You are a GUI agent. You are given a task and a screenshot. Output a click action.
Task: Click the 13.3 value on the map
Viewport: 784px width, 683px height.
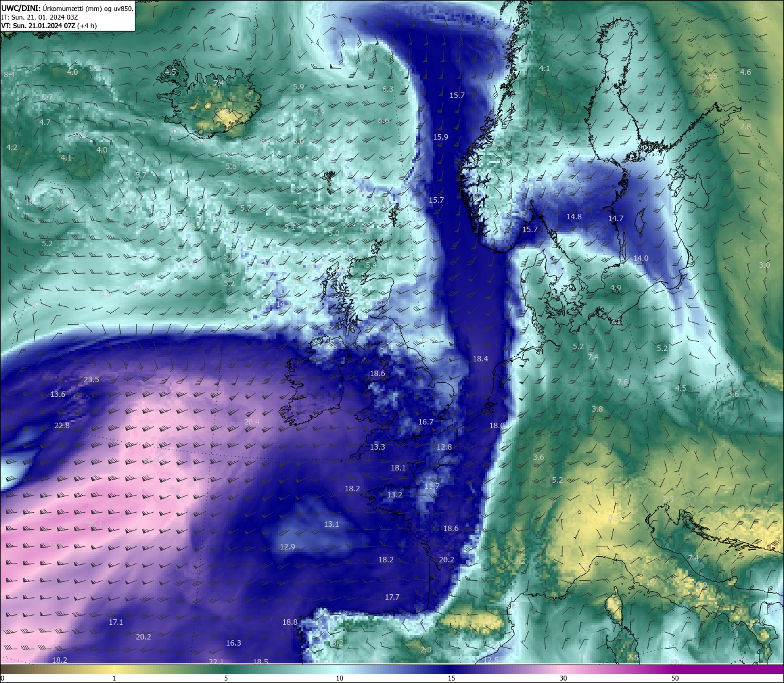tap(377, 447)
